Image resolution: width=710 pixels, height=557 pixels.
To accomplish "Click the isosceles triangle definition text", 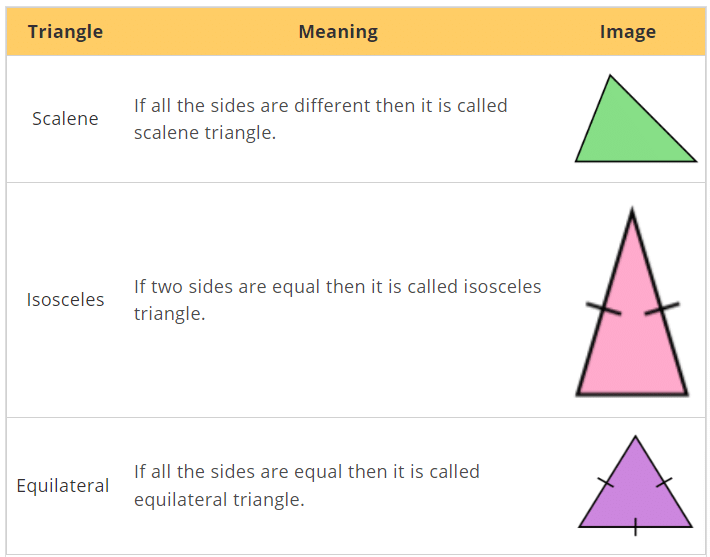I will click(337, 300).
